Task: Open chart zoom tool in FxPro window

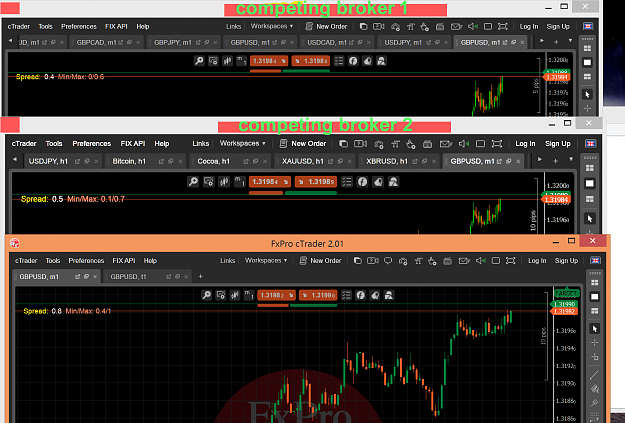Action: click(206, 295)
